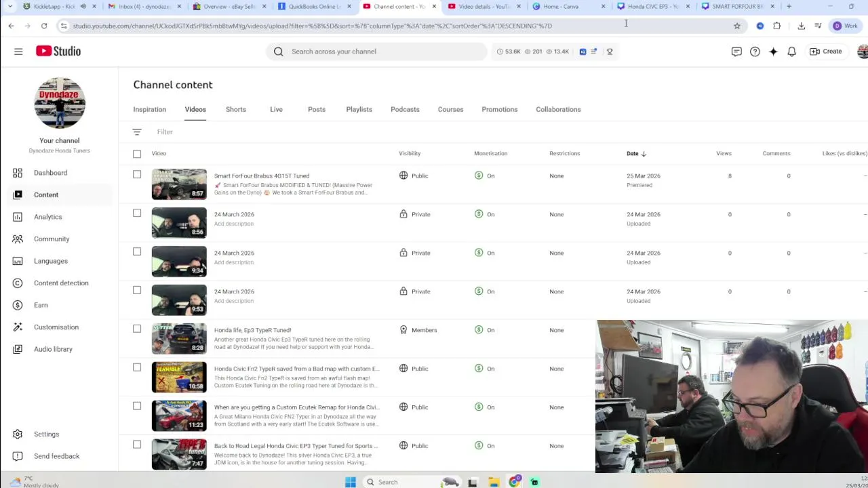The width and height of the screenshot is (868, 488).
Task: Click the Windows Start button
Action: click(350, 482)
